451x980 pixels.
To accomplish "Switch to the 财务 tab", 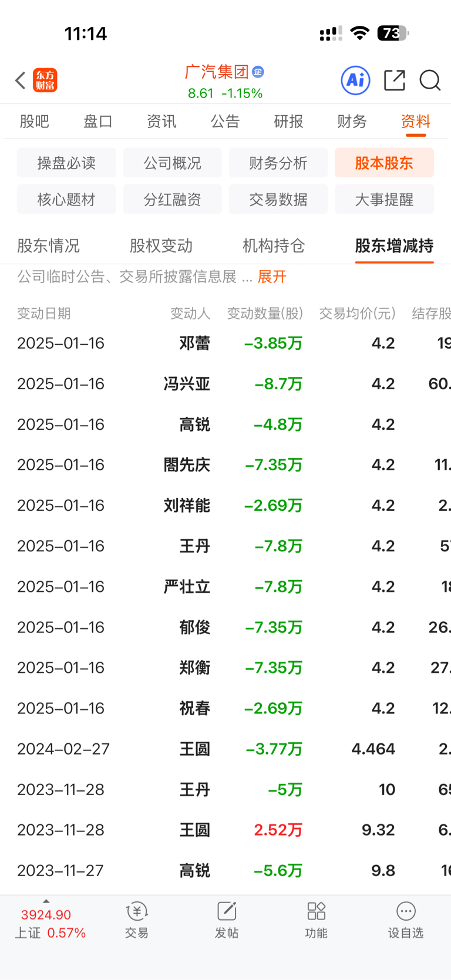I will 352,122.
